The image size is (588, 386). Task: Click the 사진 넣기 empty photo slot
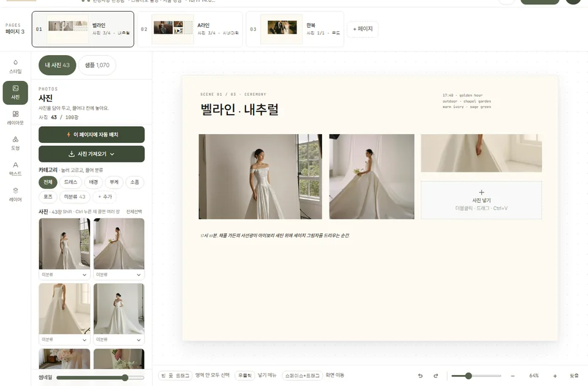point(481,200)
